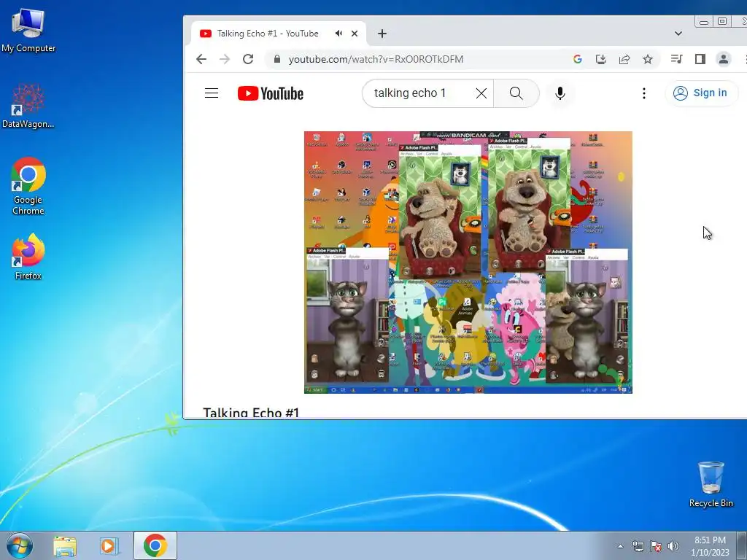
Task: Open the clock showing 8:51 PM
Action: (710, 546)
